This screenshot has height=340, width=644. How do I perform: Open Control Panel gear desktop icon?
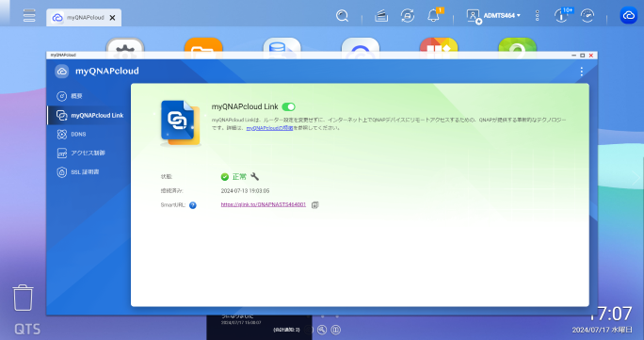tap(125, 45)
